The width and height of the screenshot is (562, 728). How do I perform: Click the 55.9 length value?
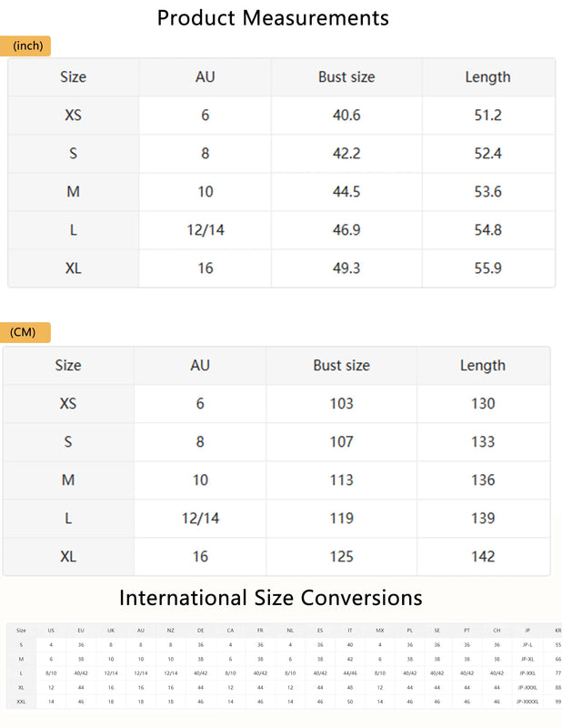pyautogui.click(x=487, y=268)
